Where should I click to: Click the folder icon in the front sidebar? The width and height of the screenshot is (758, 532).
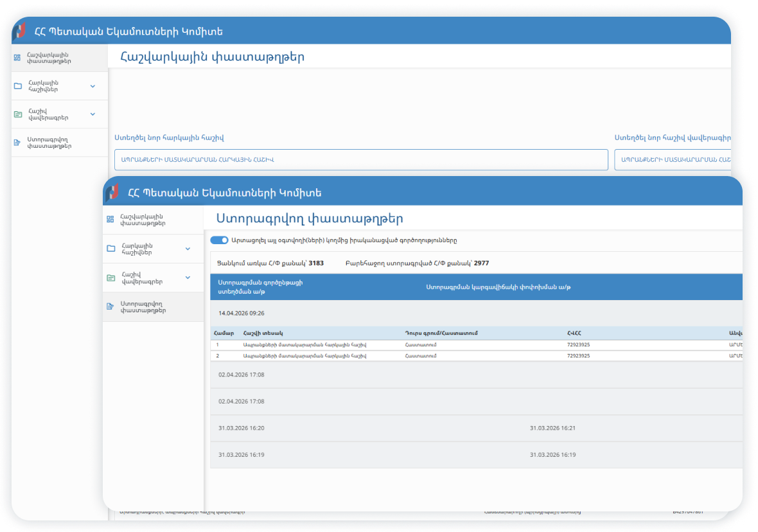[x=110, y=249]
